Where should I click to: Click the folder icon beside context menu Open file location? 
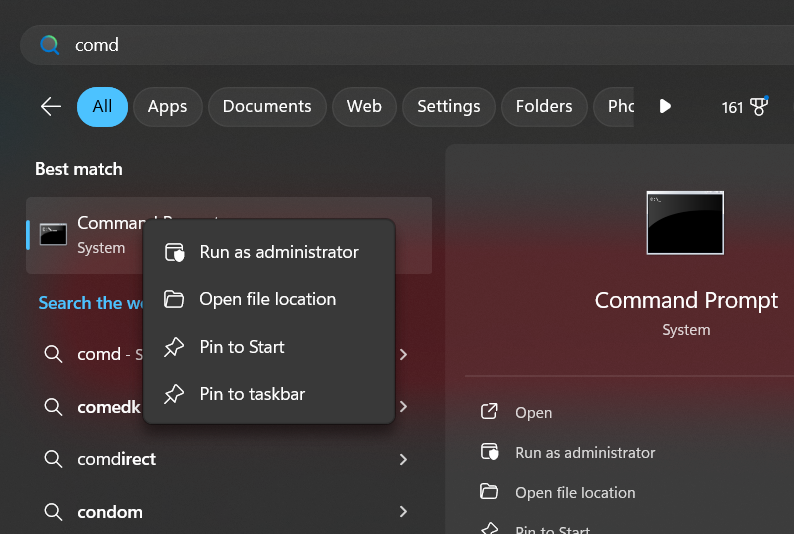click(x=174, y=299)
